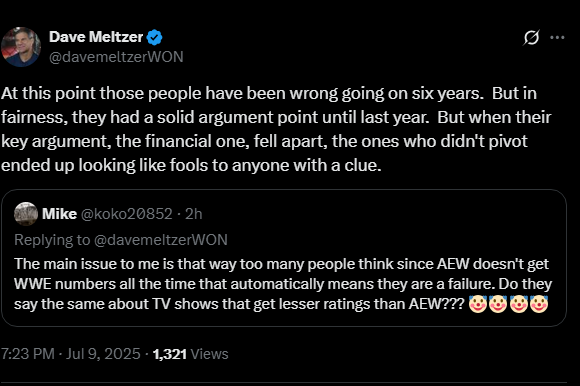Open Mike's display name in quoted post
This screenshot has width=580, height=386.
click(x=60, y=214)
